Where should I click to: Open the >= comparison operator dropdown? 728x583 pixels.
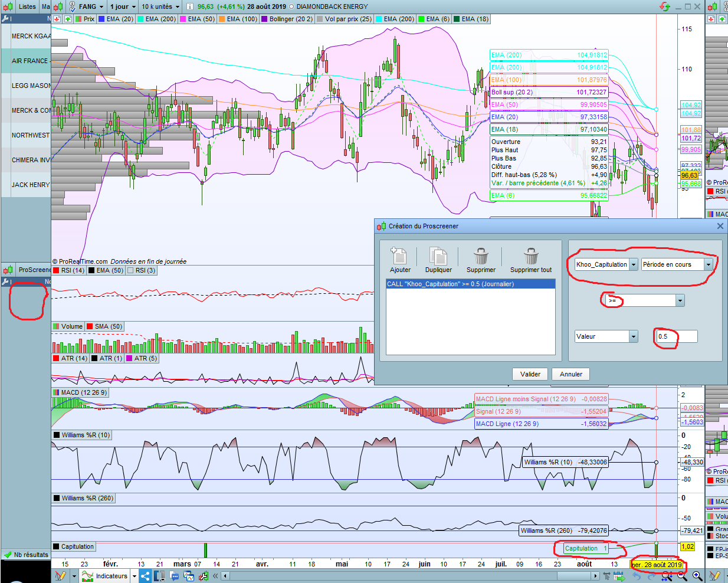point(680,300)
